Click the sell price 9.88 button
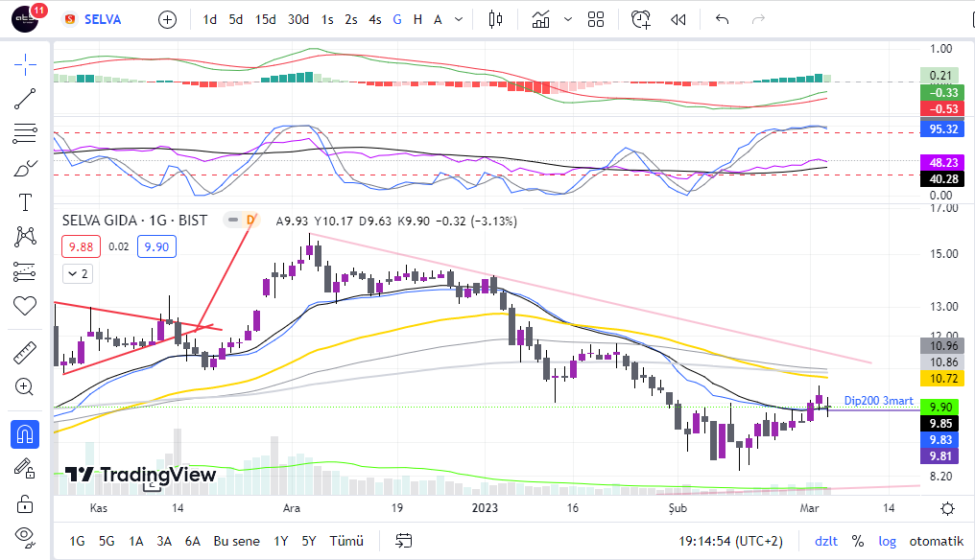Image resolution: width=975 pixels, height=560 pixels. [81, 246]
